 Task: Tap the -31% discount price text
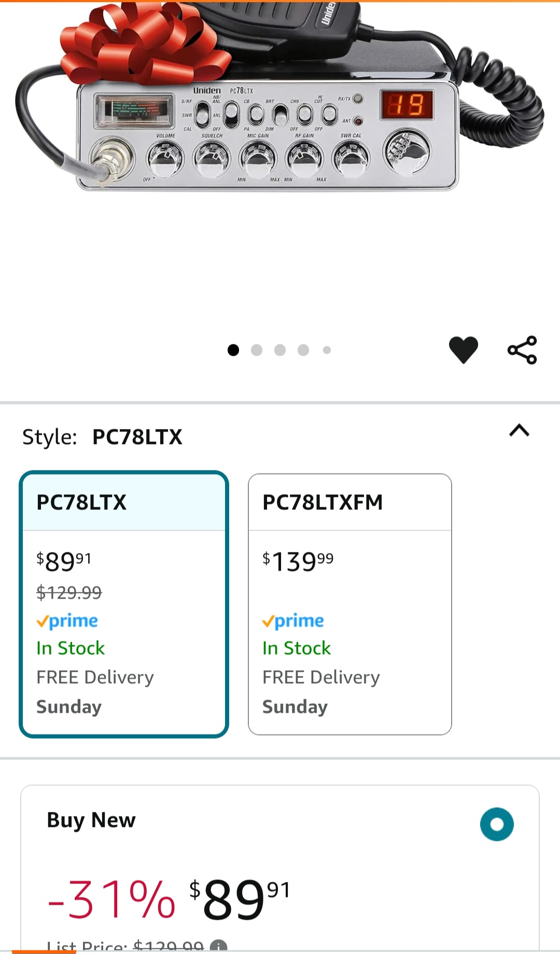(x=111, y=899)
